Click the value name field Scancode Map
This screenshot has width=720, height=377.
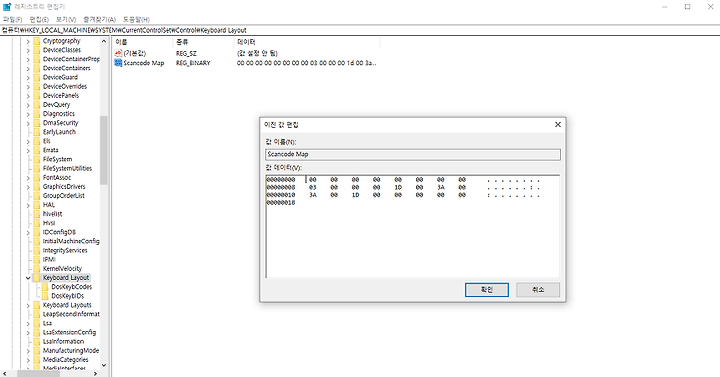[x=413, y=154]
